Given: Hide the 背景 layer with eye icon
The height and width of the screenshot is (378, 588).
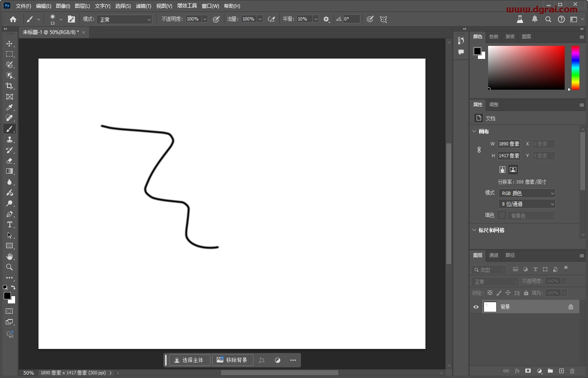Looking at the screenshot, I should [476, 307].
